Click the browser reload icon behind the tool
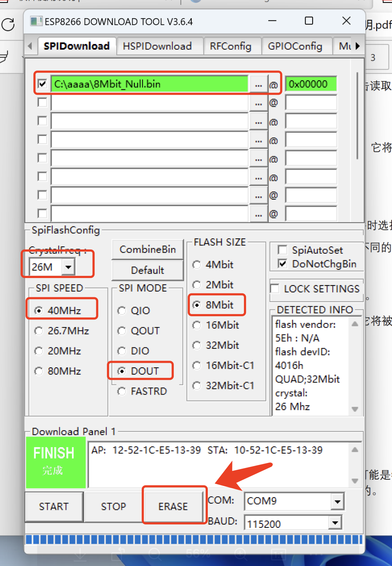Viewport: 392px width, 566px height. coord(8,25)
